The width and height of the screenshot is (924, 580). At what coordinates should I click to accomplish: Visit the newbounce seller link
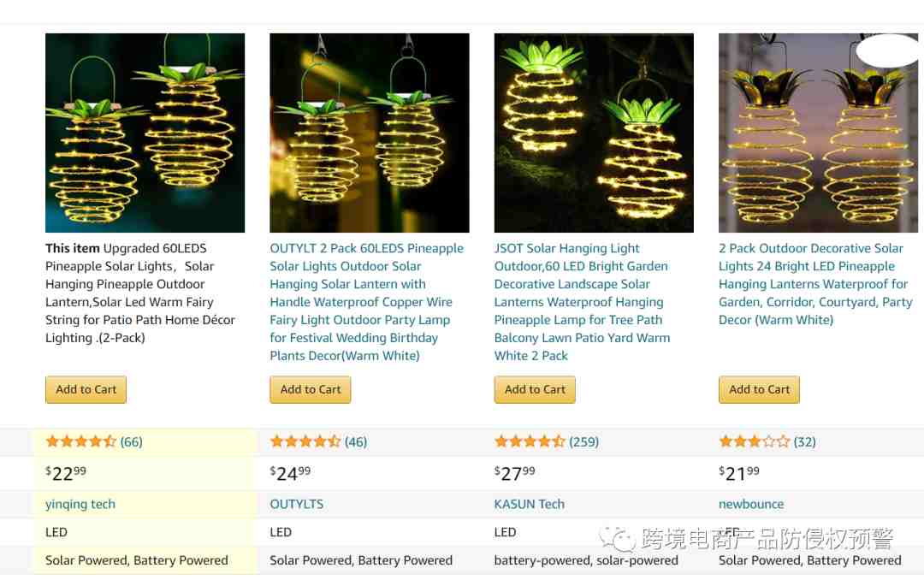751,504
